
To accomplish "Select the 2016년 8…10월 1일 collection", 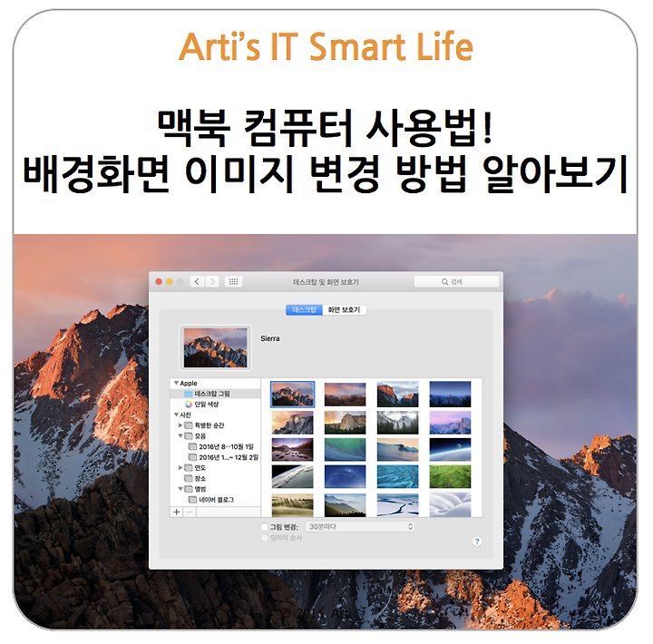I will pos(216,446).
